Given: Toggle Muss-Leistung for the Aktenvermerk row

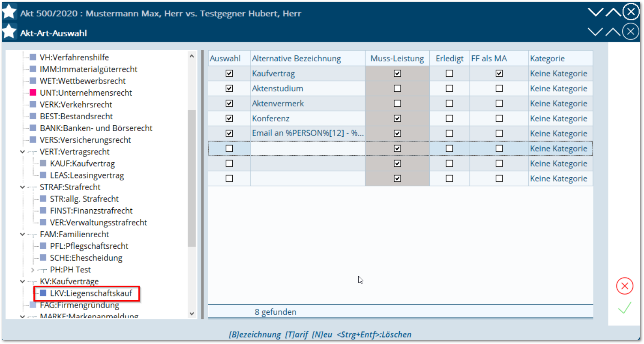Looking at the screenshot, I should pyautogui.click(x=397, y=103).
